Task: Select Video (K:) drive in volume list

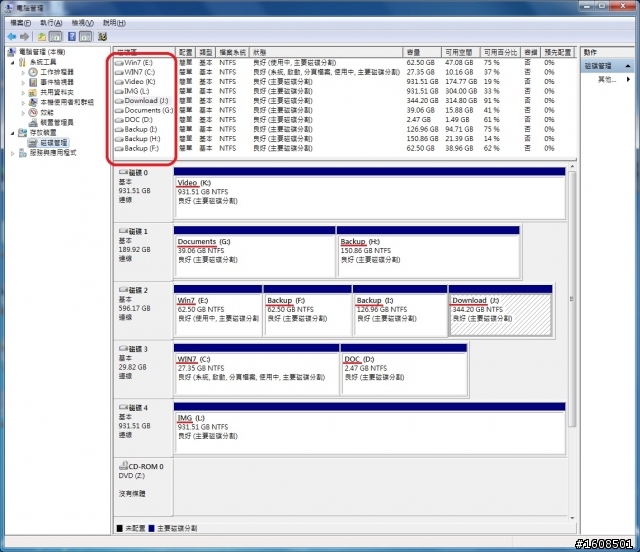Action: pyautogui.click(x=135, y=81)
